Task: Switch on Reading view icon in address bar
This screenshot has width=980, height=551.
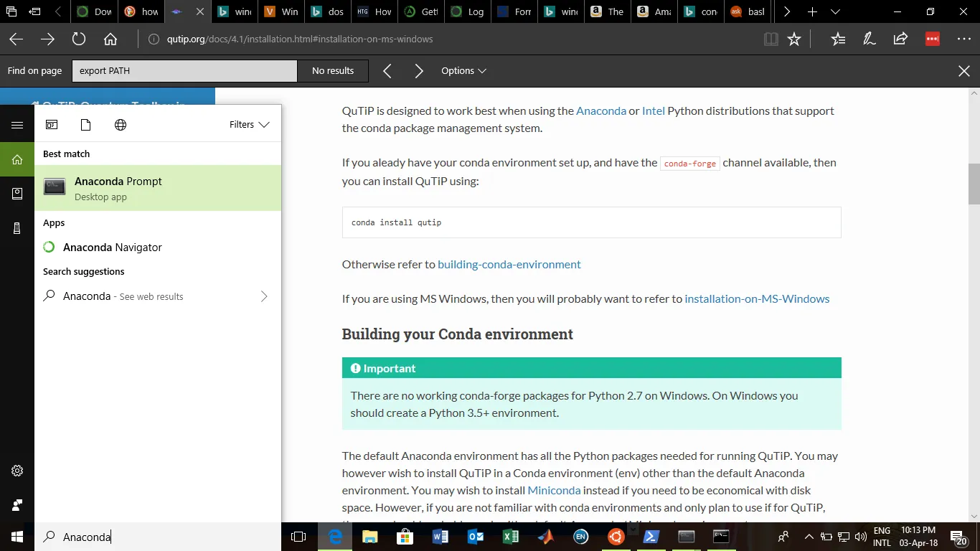Action: coord(771,39)
